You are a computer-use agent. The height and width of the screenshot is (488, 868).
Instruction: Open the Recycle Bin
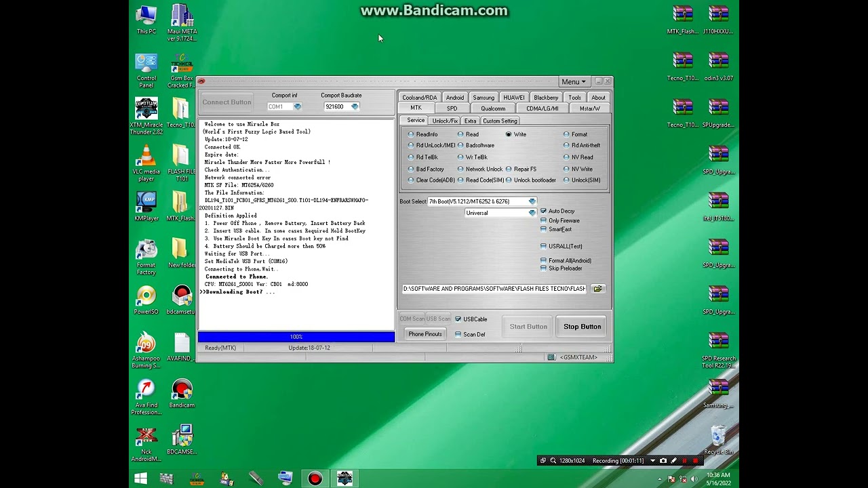point(718,441)
